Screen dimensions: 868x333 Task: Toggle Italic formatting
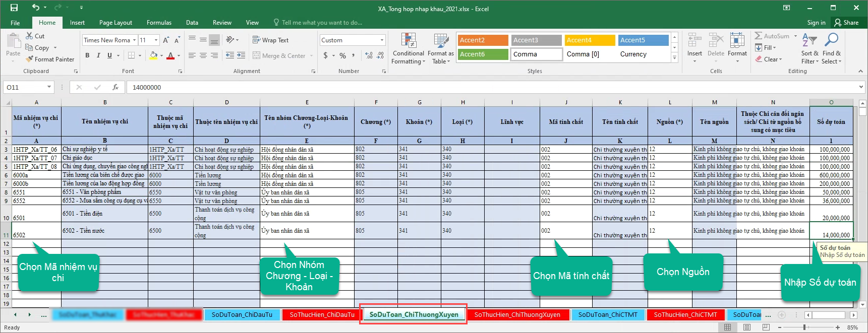point(98,55)
